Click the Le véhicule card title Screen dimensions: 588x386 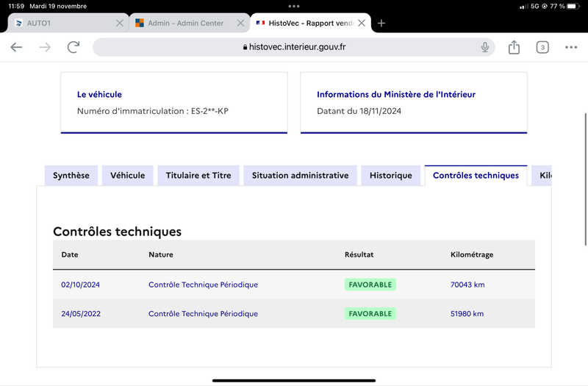(99, 95)
